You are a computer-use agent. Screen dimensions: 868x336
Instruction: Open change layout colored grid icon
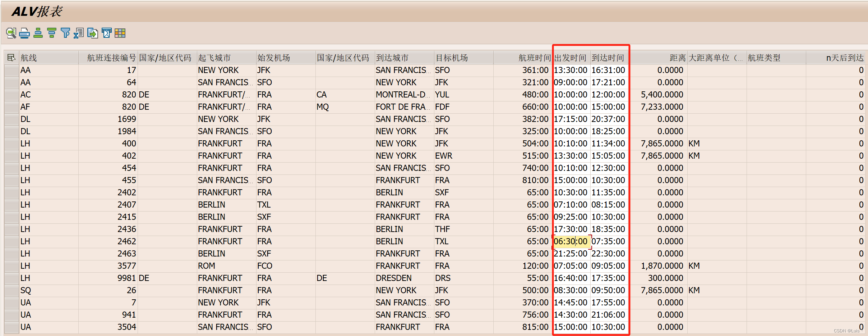120,33
